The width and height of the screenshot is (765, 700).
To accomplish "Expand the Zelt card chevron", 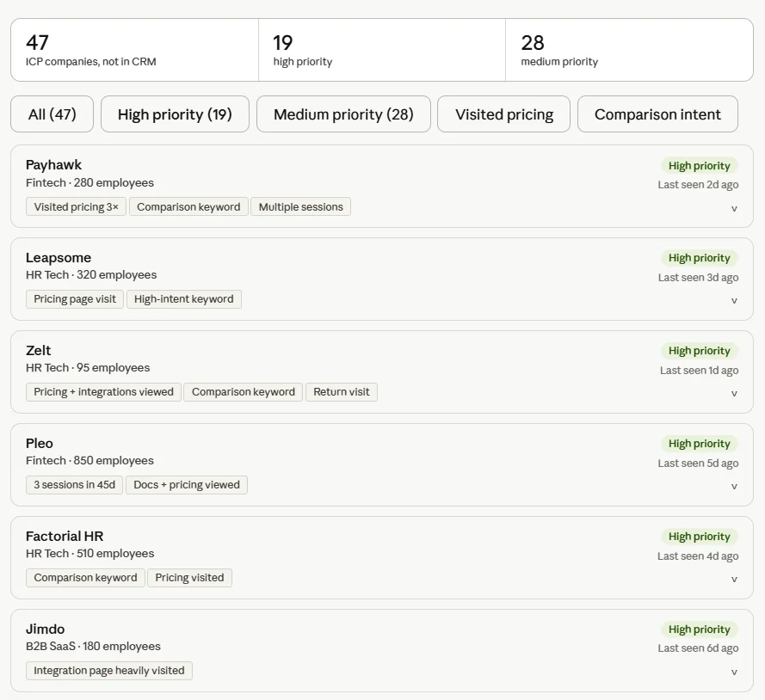I will 734,393.
